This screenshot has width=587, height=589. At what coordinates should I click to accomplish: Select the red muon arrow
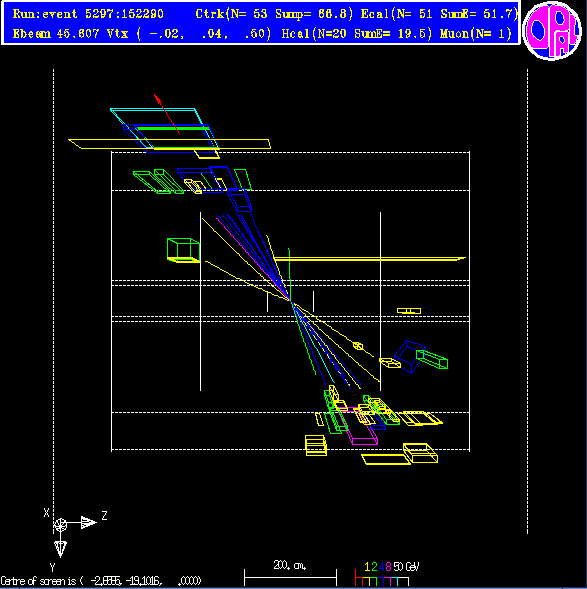coord(167,114)
